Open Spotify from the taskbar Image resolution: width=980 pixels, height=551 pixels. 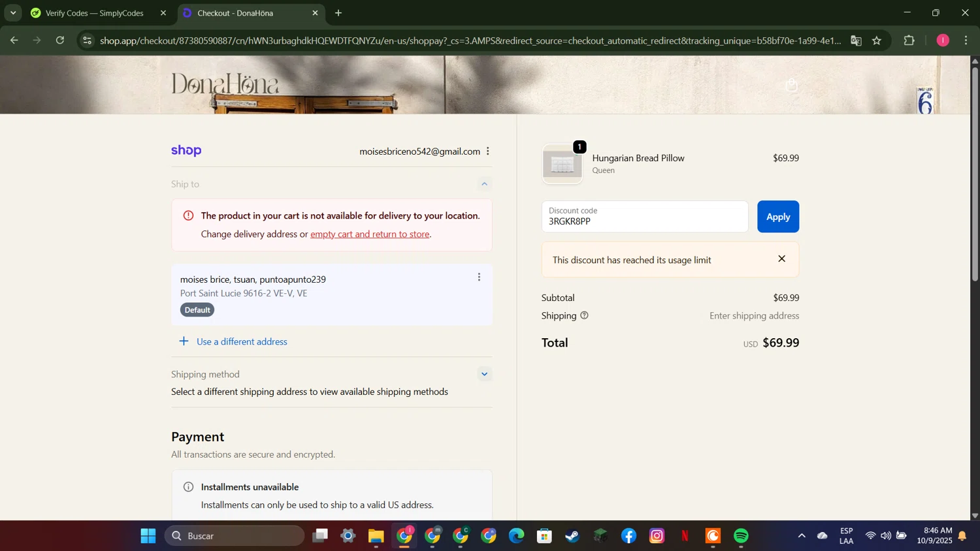click(742, 536)
